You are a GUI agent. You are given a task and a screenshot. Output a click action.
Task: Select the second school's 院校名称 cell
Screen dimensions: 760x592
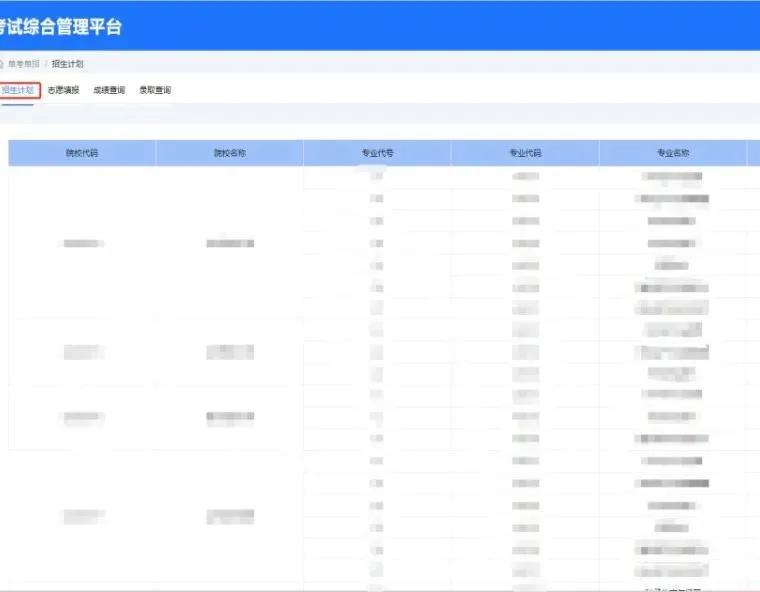click(x=230, y=352)
